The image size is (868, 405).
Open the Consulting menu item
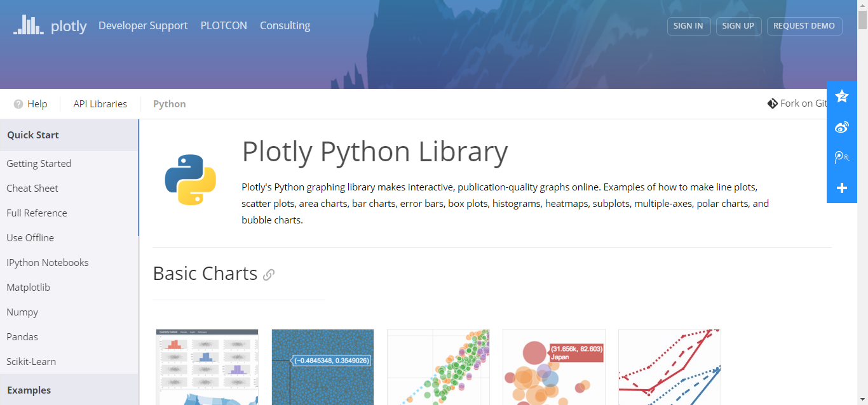click(x=285, y=25)
